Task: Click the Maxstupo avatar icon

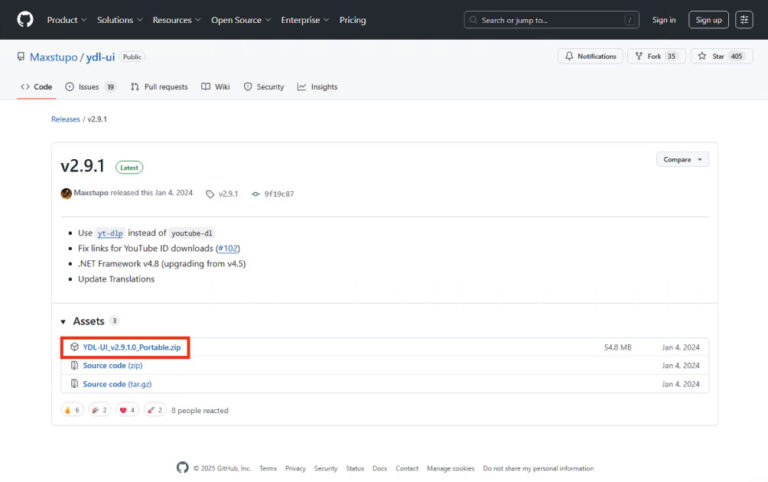Action: [x=66, y=193]
